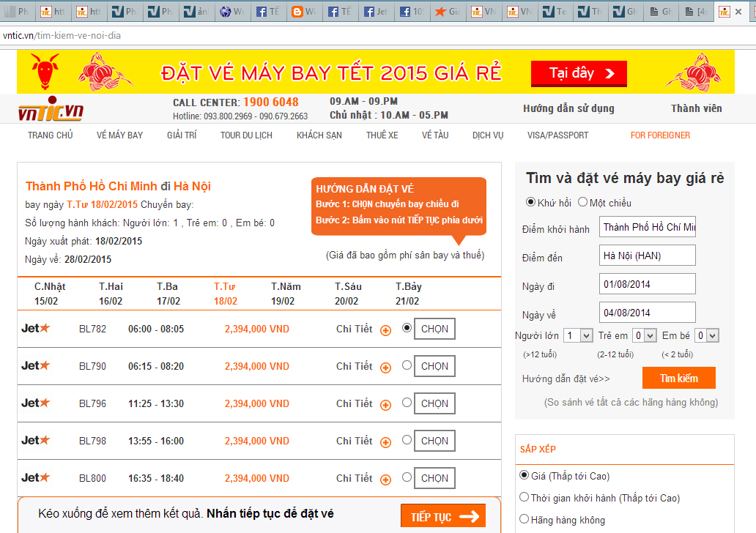Expand details plus icon for flight BL796
The image size is (756, 533).
tap(386, 406)
